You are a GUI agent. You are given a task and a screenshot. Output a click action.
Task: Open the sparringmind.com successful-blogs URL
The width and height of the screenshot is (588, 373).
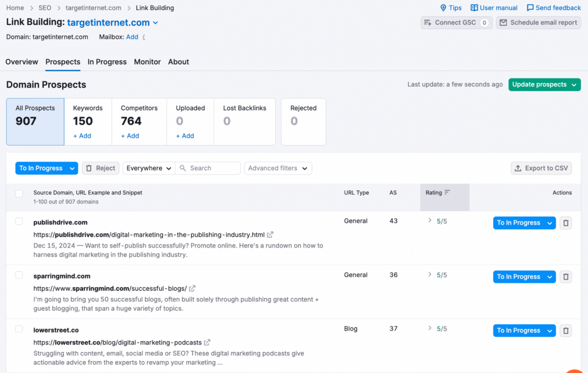[110, 289]
